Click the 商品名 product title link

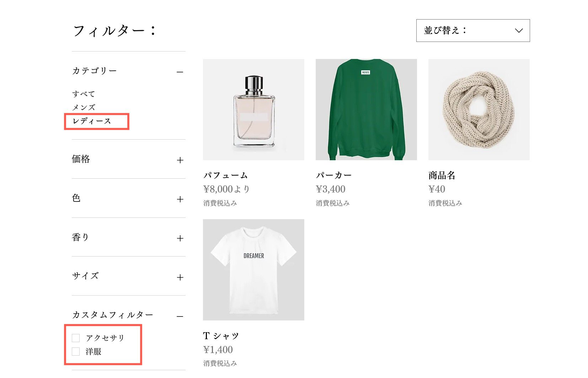point(442,175)
